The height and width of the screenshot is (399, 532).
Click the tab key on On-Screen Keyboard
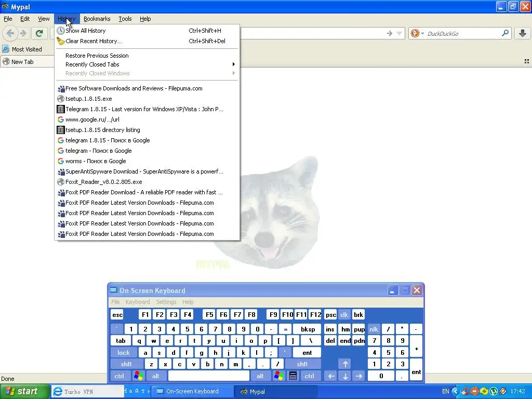[x=121, y=341]
